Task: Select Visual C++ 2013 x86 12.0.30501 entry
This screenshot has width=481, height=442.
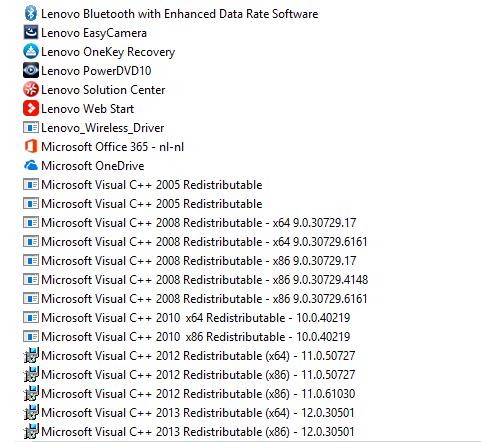Action: coord(198,432)
